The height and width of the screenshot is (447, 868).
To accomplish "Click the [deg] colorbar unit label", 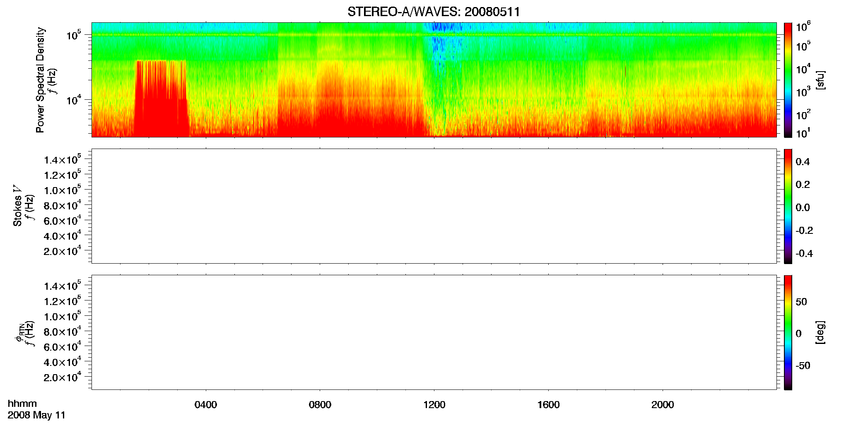I will (x=820, y=332).
